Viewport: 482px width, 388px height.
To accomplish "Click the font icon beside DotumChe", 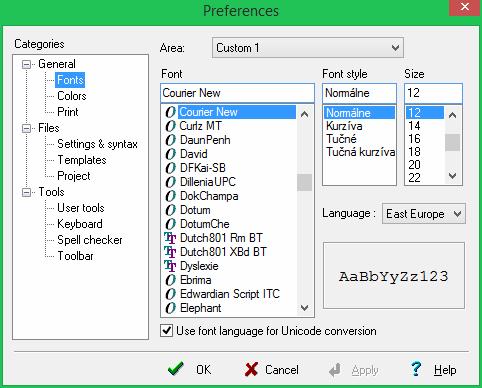I will point(170,224).
